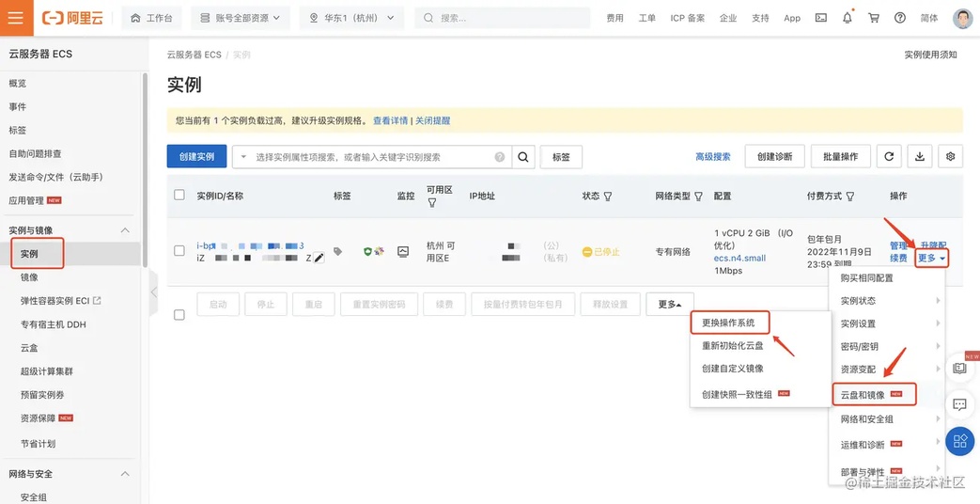
Task: Open Cloud Shell terminal icon
Action: 821,18
